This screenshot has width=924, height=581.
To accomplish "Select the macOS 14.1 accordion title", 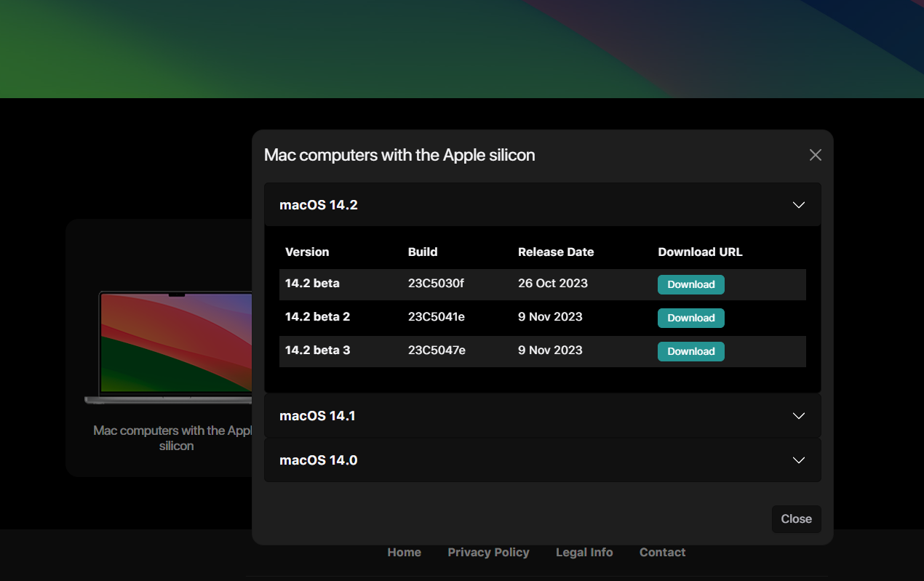I will coord(317,416).
